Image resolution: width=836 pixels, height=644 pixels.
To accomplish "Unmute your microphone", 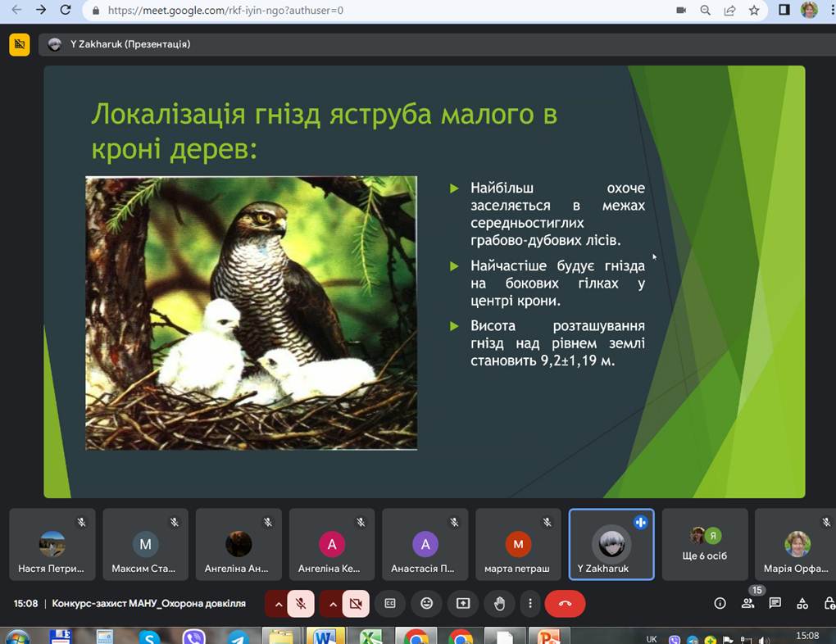I will (302, 603).
